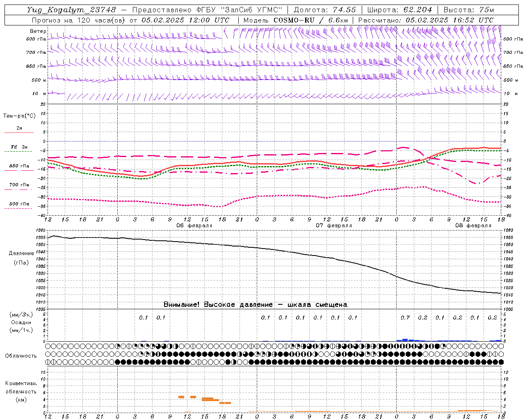Select the 850 гПа label in the temperature legend
This screenshot has width=525, height=420.
(x=19, y=166)
